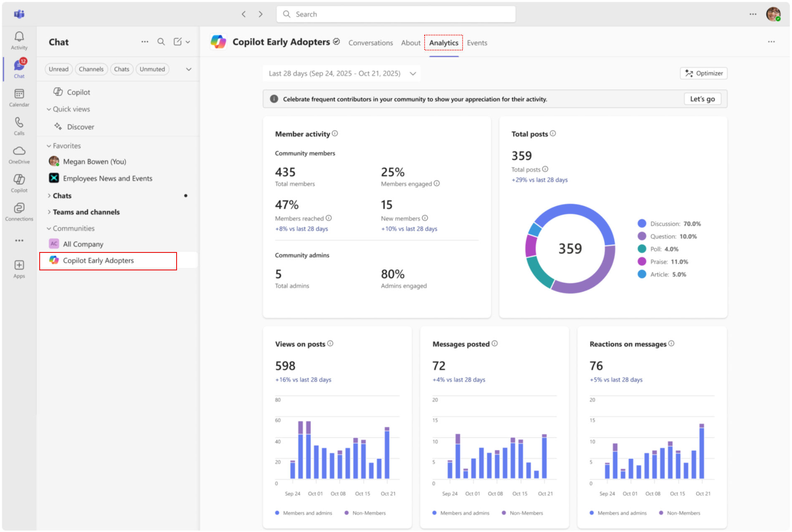Toggle the Channels filter pill
Image resolution: width=792 pixels, height=532 pixels.
pyautogui.click(x=91, y=69)
